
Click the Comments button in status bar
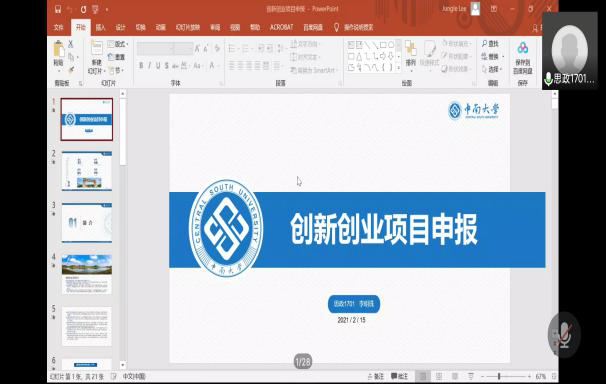[x=399, y=376]
